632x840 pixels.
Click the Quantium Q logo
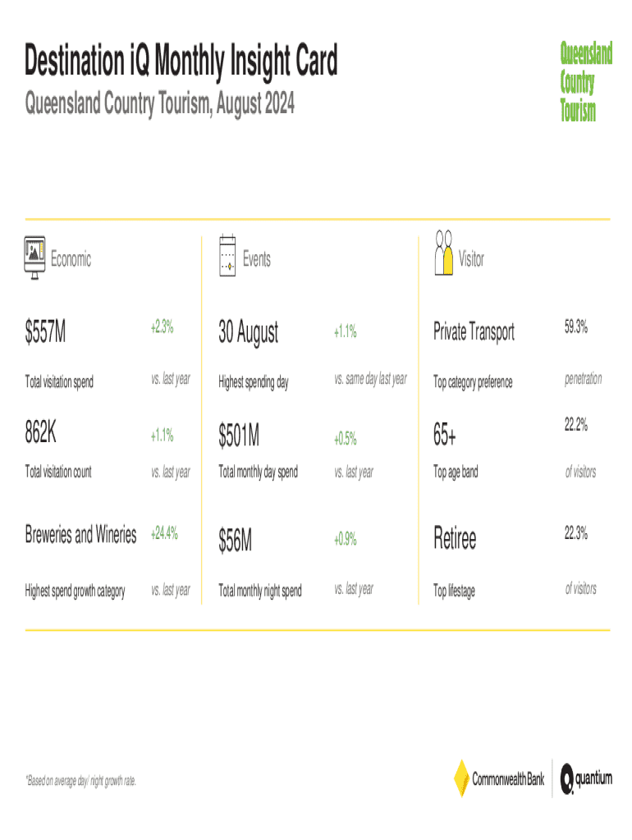pos(568,779)
